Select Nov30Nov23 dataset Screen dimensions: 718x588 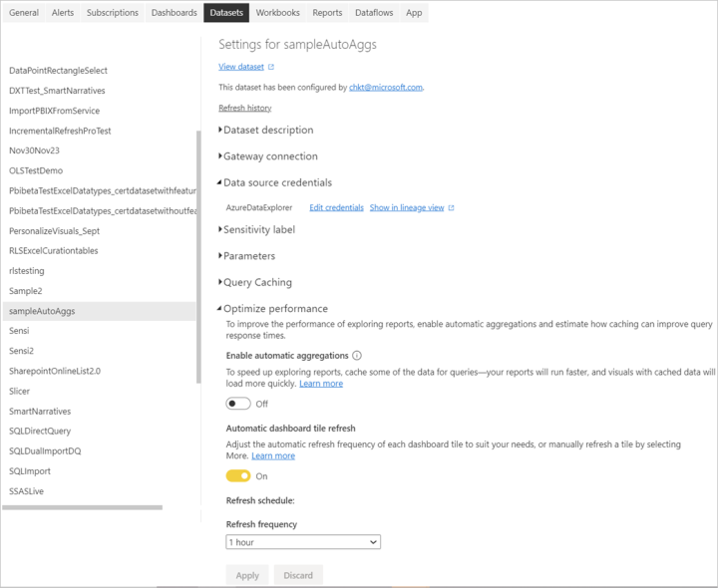(34, 150)
